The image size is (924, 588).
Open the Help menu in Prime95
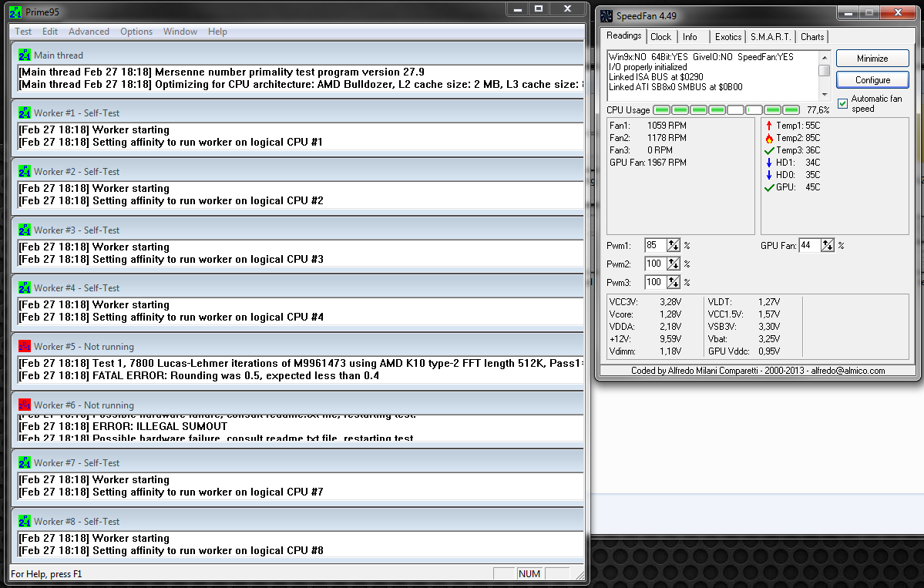pyautogui.click(x=217, y=32)
